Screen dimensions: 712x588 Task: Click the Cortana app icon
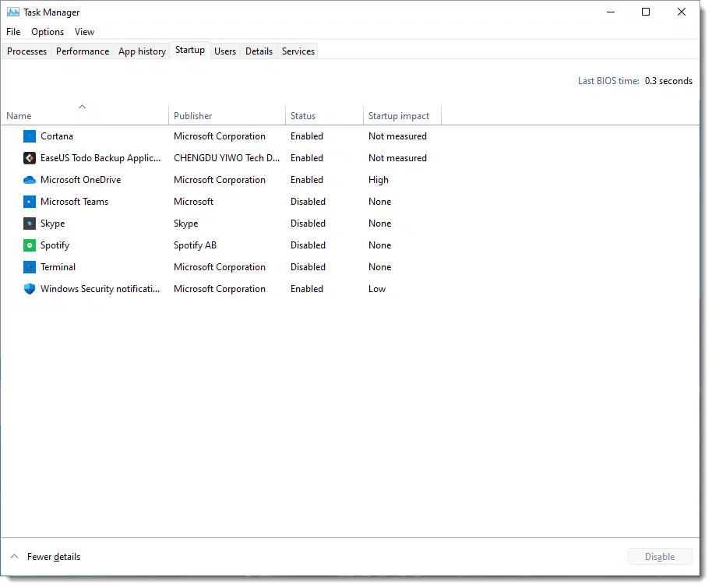(30, 136)
